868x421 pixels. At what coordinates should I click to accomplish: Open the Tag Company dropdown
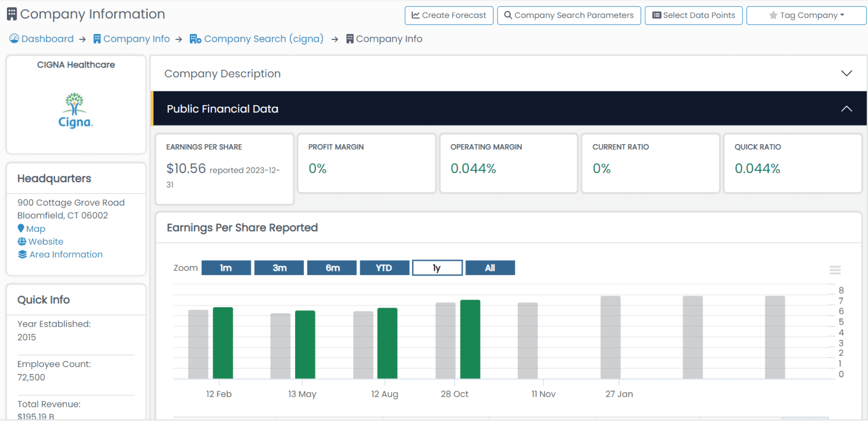pyautogui.click(x=806, y=15)
